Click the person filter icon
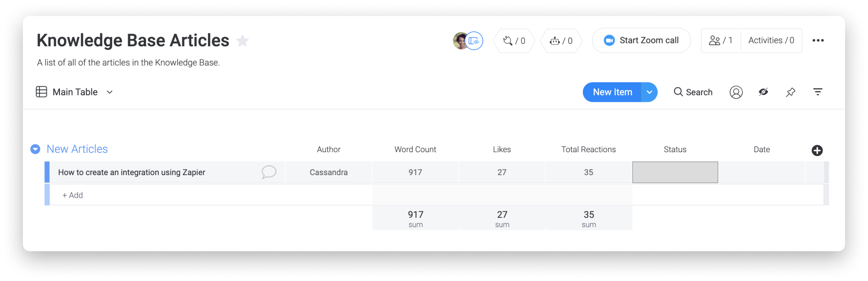Screen dimensions: 868x281 [736, 92]
